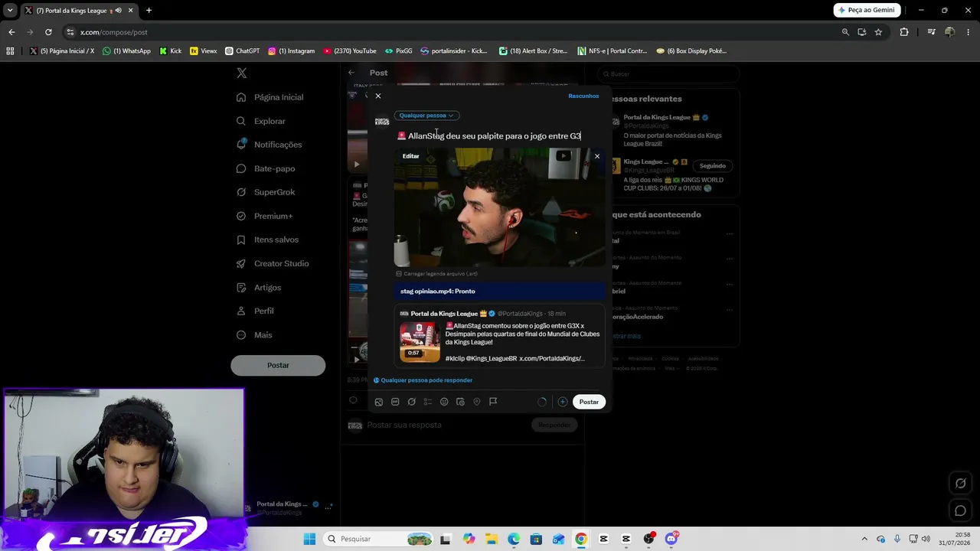Open the Kick bookmark
Viewport: 980px width, 551px height.
click(171, 51)
